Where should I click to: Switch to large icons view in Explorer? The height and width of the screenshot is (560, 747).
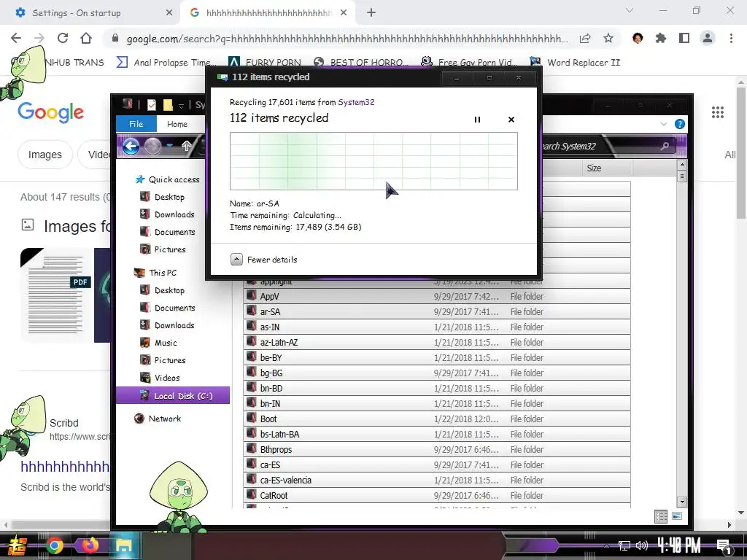pyautogui.click(x=676, y=516)
